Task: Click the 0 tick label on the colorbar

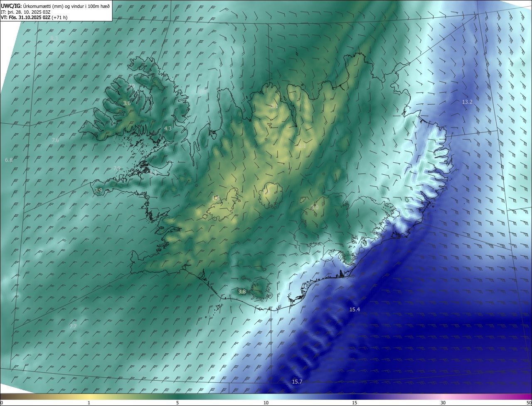Action: pyautogui.click(x=2, y=403)
